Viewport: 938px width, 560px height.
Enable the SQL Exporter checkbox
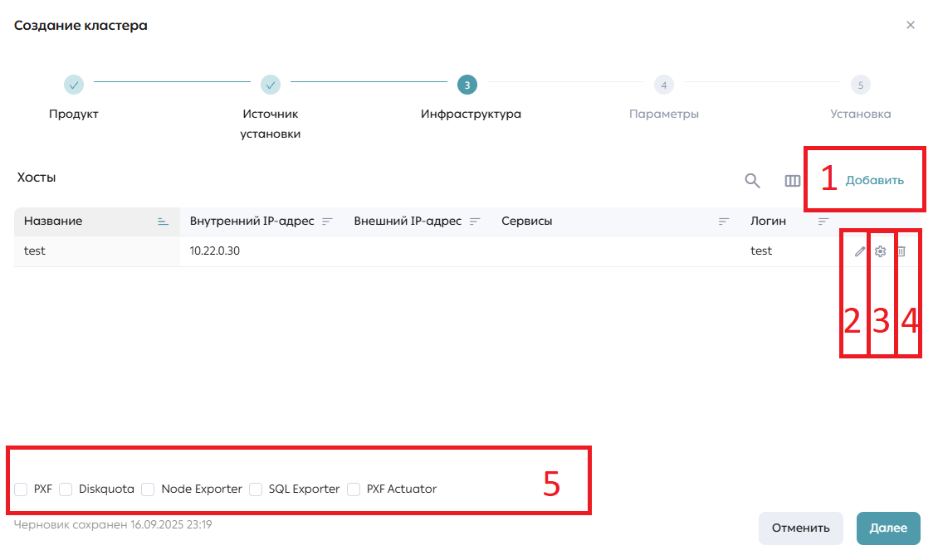(x=256, y=489)
